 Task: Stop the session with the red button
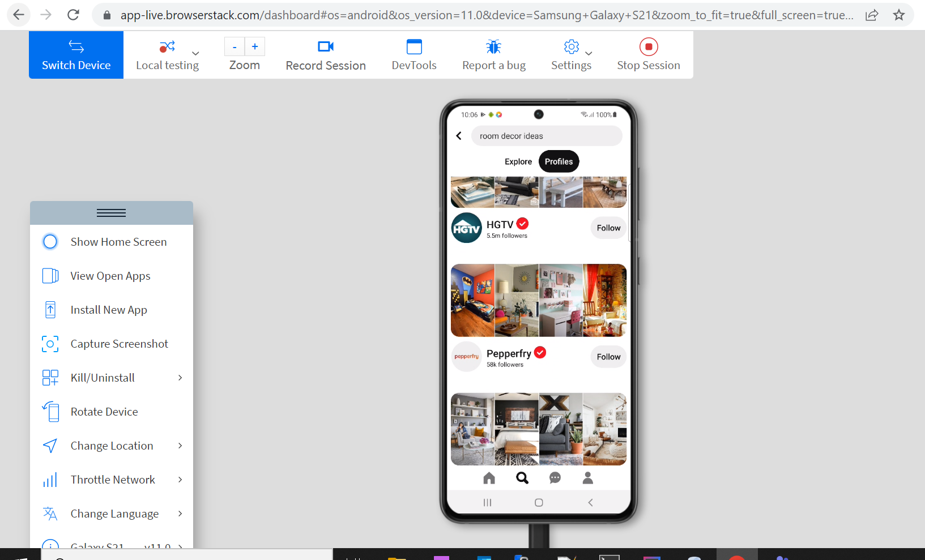[x=649, y=47]
